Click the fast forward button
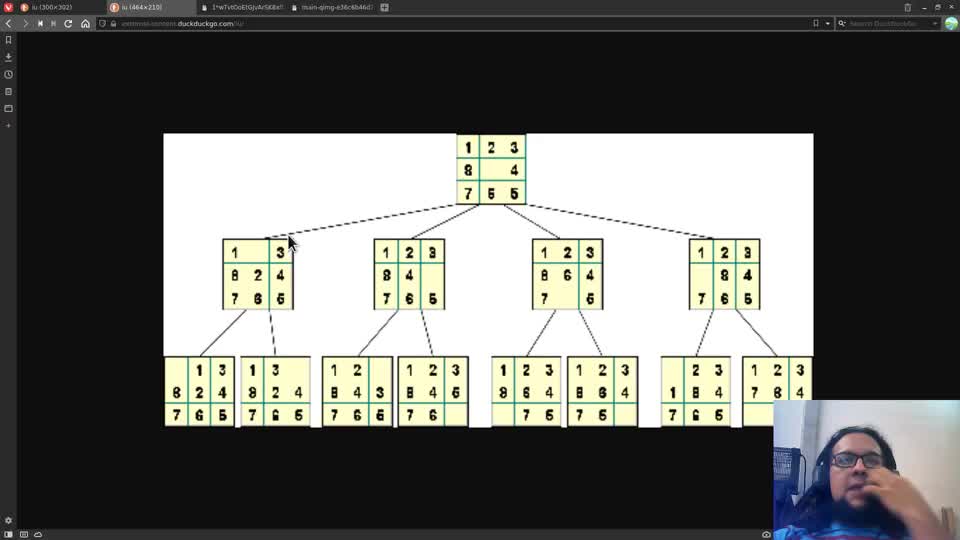 tap(54, 23)
